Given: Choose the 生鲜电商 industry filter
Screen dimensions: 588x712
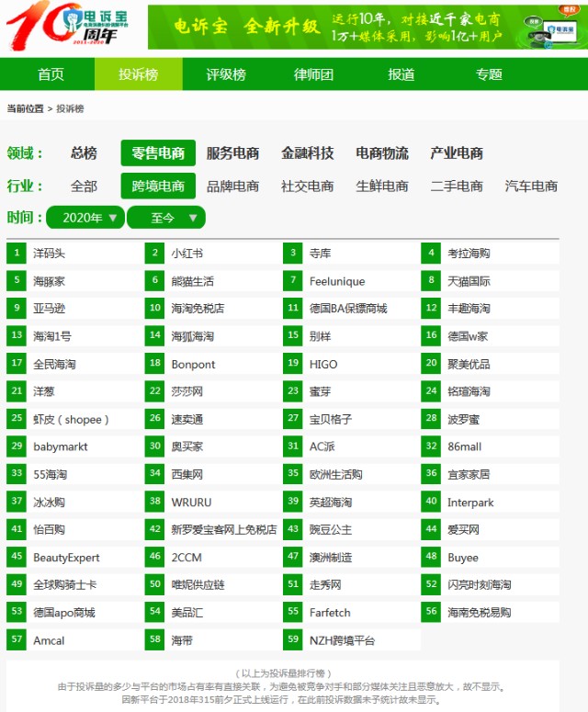Looking at the screenshot, I should point(382,186).
